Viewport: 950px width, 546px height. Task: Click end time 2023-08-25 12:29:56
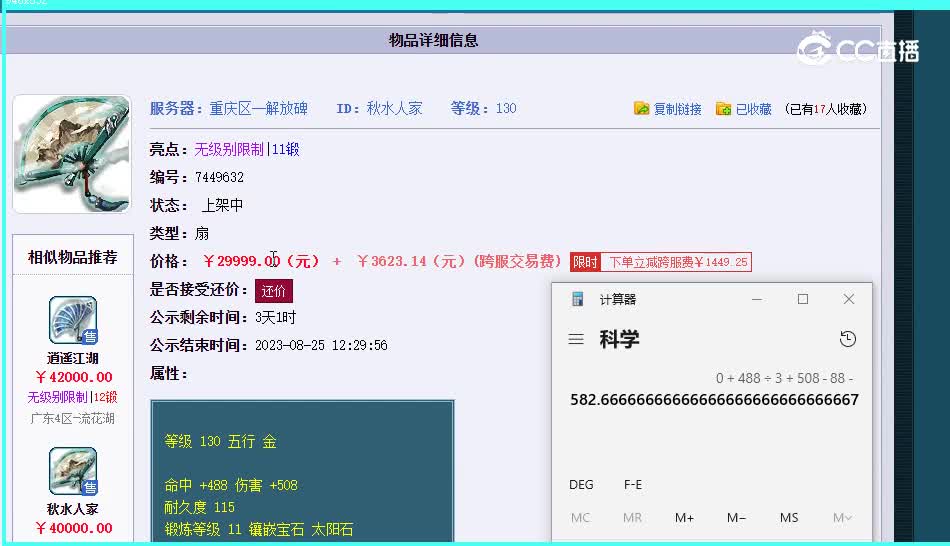click(321, 345)
